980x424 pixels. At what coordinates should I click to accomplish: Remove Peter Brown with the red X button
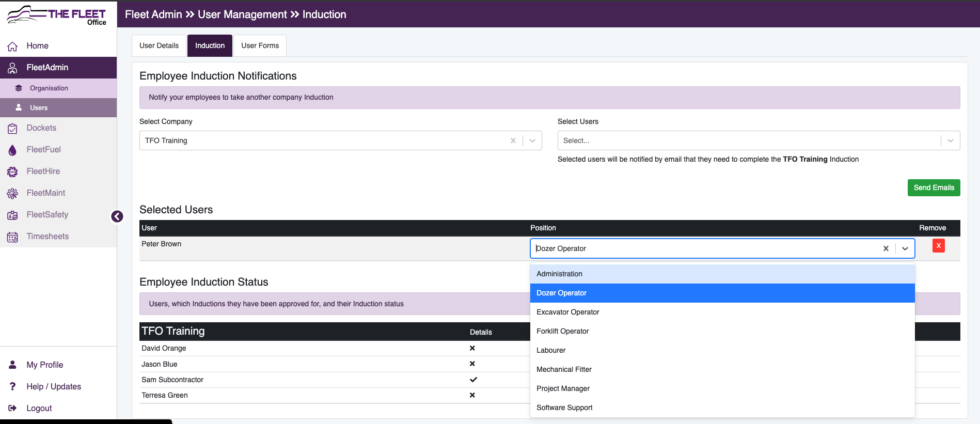(x=939, y=246)
